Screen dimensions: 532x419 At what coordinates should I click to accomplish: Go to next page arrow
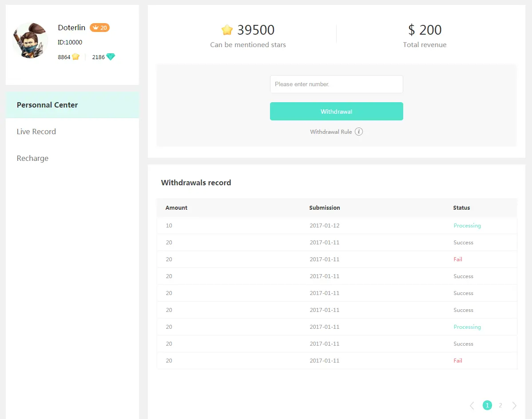514,405
